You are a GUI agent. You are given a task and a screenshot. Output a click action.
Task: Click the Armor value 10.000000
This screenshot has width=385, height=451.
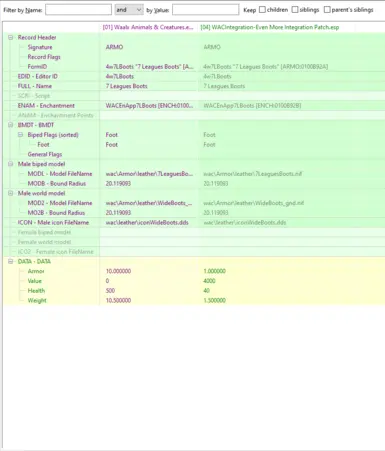[118, 271]
